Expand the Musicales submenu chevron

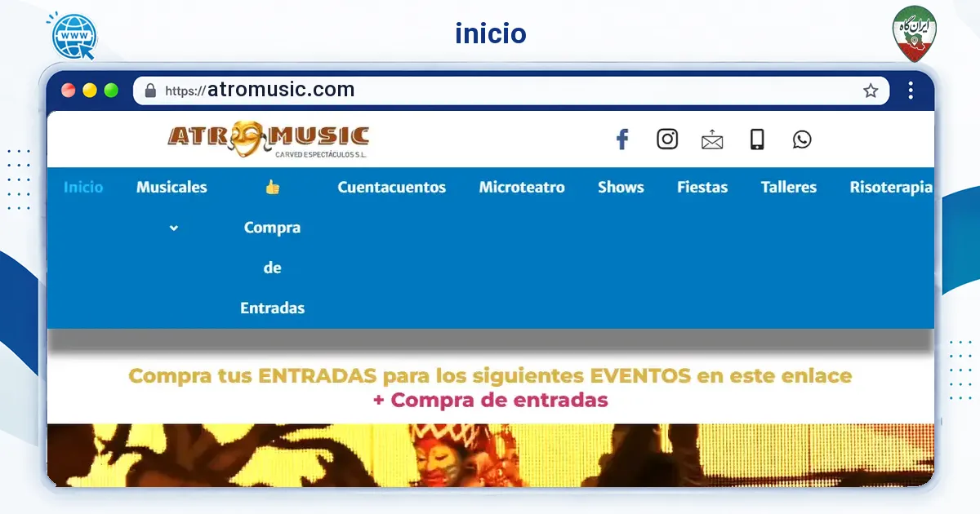[x=173, y=228]
